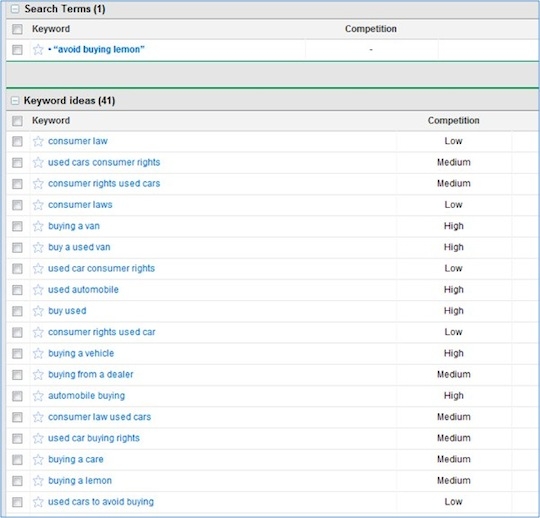540x518 pixels.
Task: Star the consumer laws keyword
Action: [38, 205]
